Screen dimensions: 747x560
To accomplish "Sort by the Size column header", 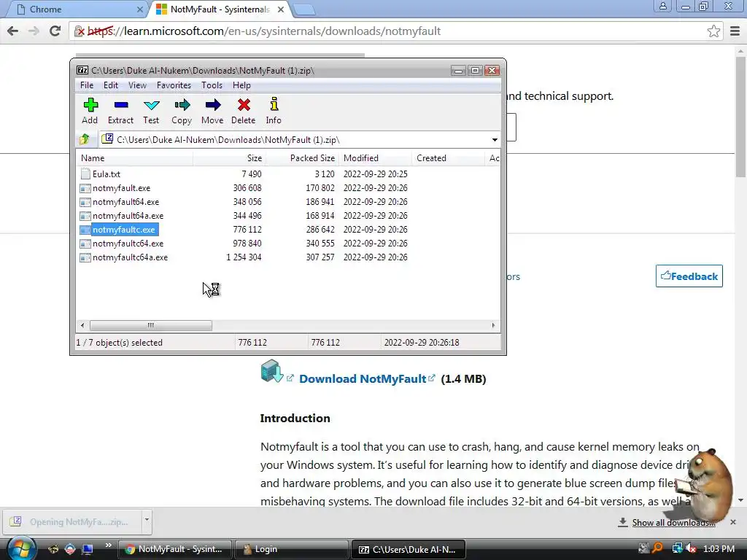I will coord(229,158).
